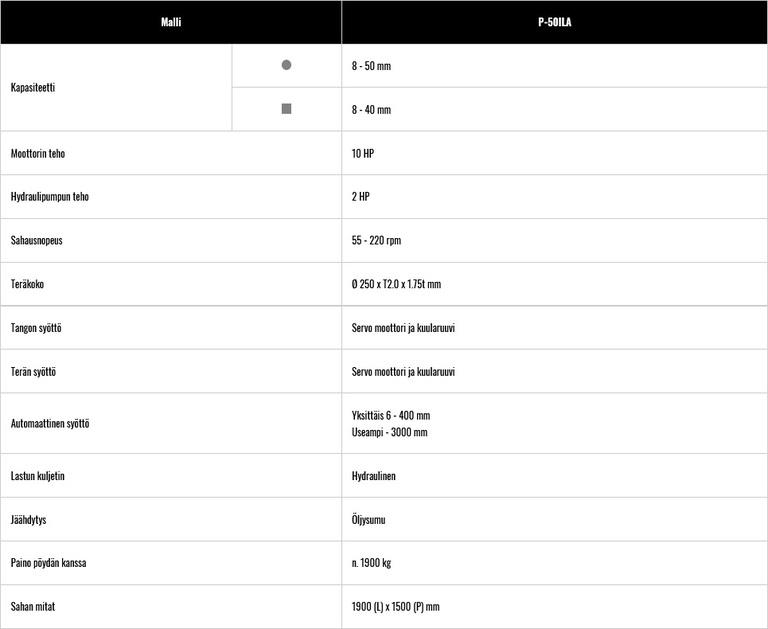Select the Malli header cell
Image resolution: width=768 pixels, height=629 pixels.
click(x=171, y=22)
